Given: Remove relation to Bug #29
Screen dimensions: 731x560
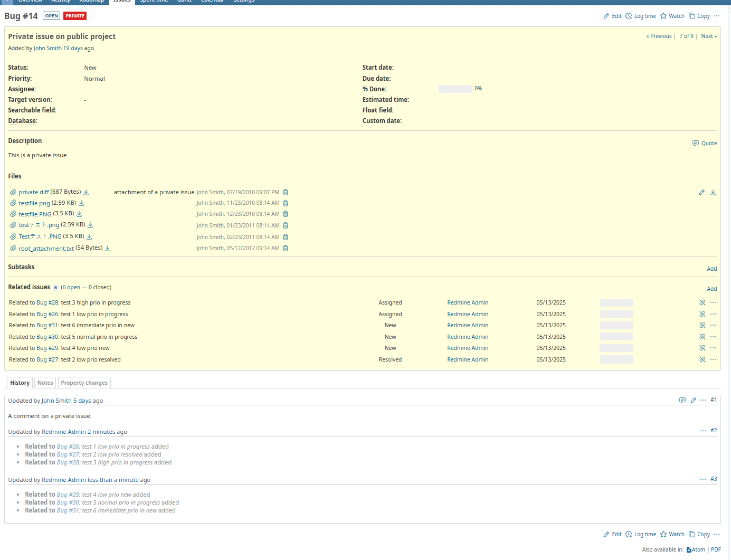Looking at the screenshot, I should 702,348.
